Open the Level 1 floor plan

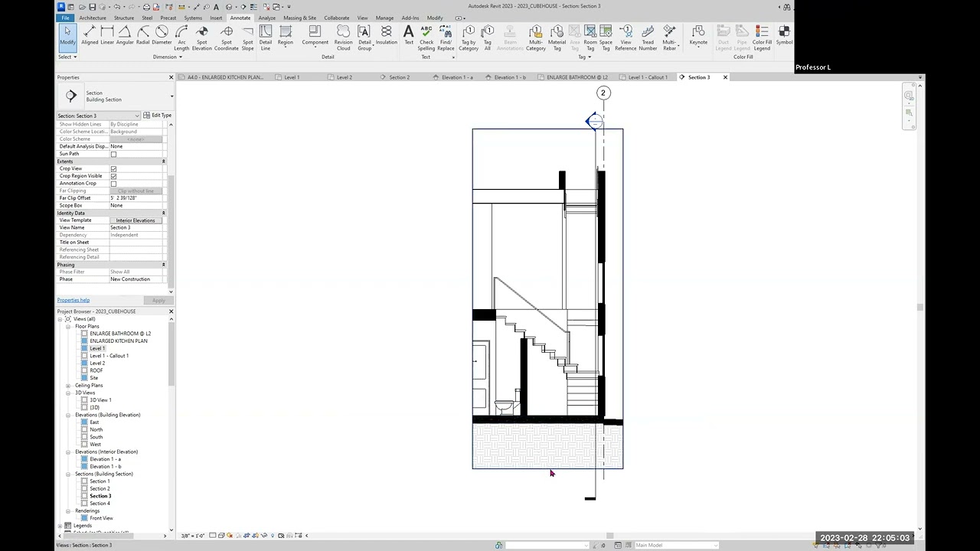tap(97, 348)
